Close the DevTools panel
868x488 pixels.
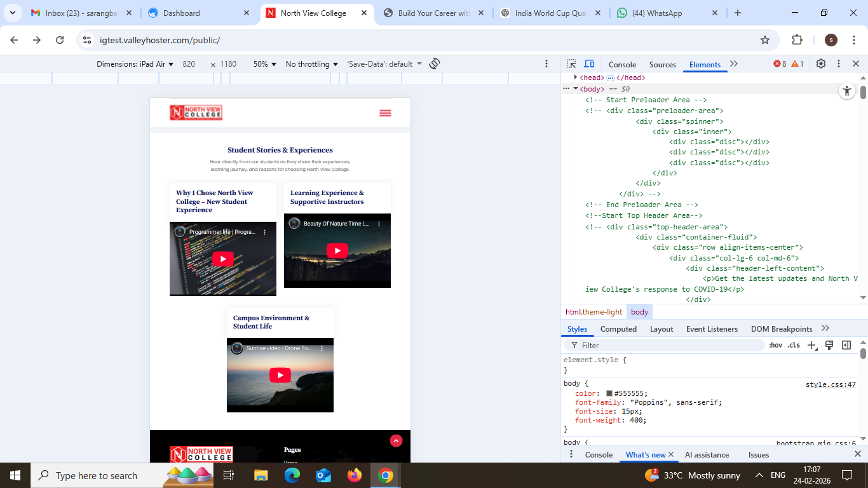[x=856, y=64]
